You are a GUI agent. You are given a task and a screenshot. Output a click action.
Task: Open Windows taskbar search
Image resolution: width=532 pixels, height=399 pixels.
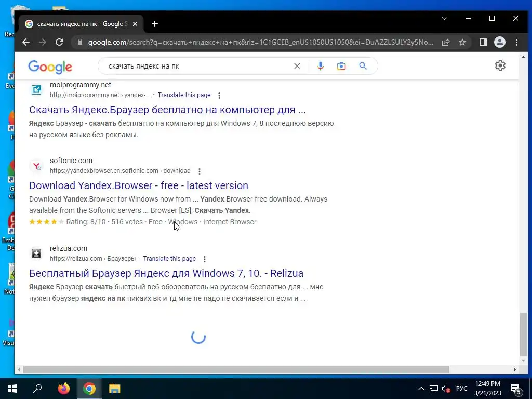[x=37, y=389]
